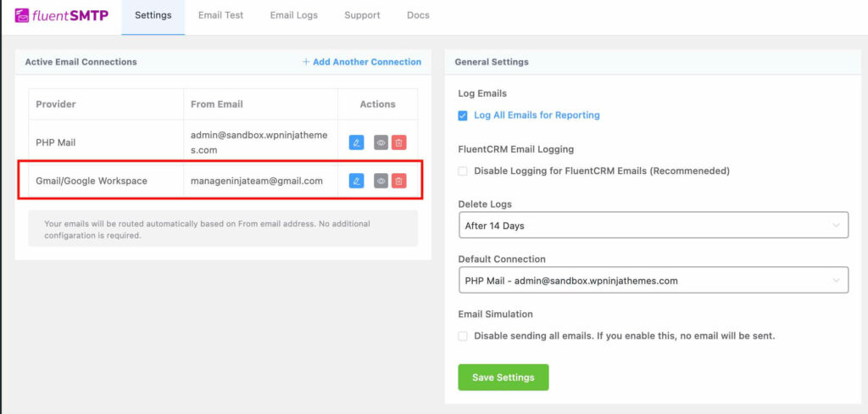Delete the Gmail/Google Workspace connection
Screen dimensions: 868x414
(x=398, y=181)
